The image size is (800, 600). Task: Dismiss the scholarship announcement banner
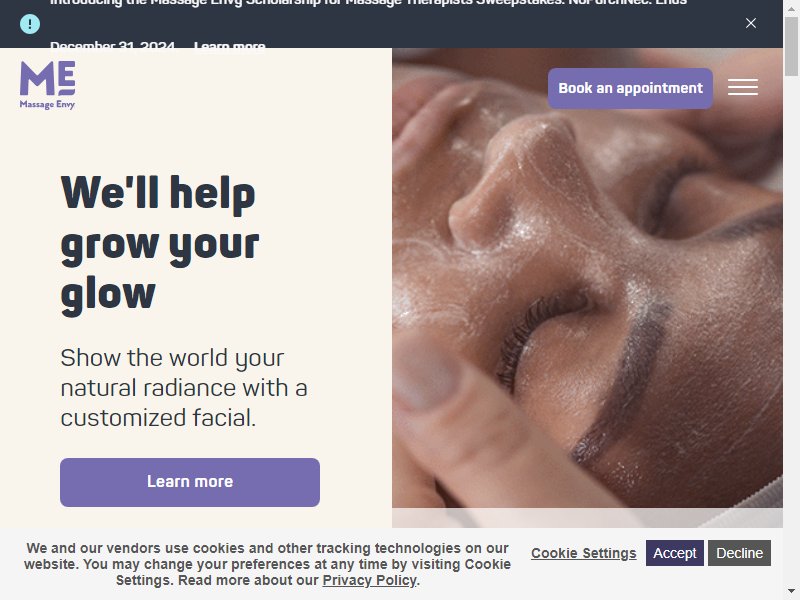point(751,23)
